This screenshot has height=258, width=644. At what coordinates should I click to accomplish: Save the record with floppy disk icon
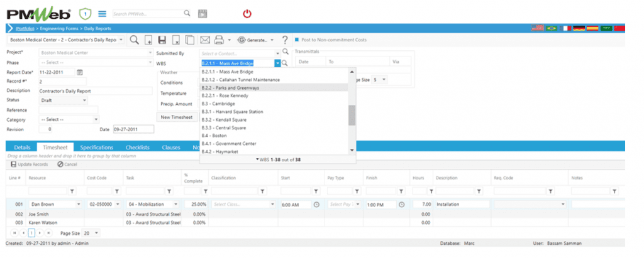[x=162, y=40]
